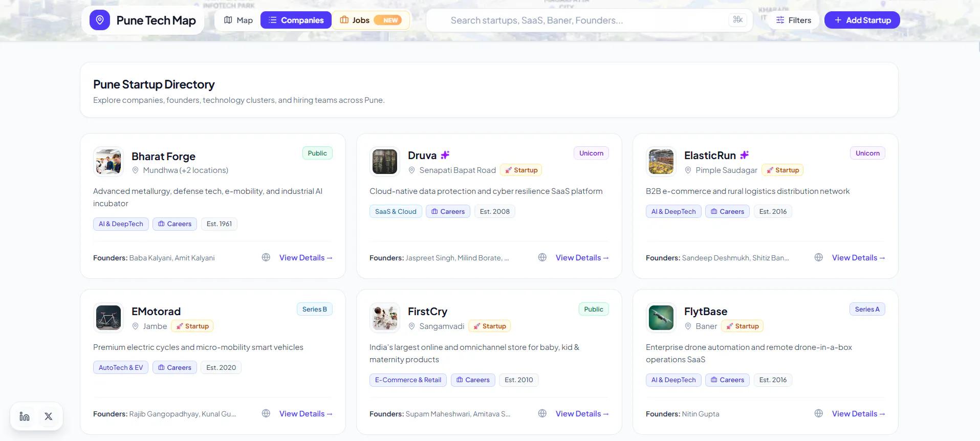Click the Unicorn badge on ElasticRun
Screen dimensions: 980x441
click(x=867, y=153)
